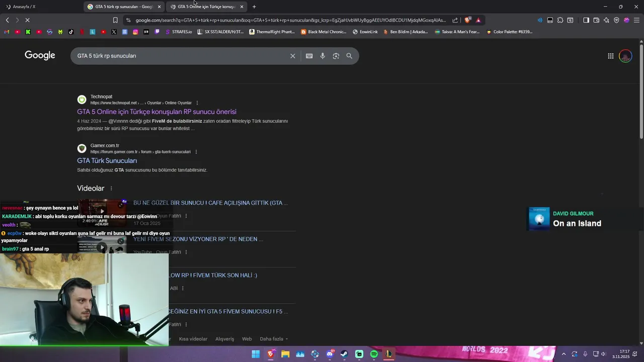Show hidden system tray icons chevron
The height and width of the screenshot is (362, 644).
click(563, 354)
